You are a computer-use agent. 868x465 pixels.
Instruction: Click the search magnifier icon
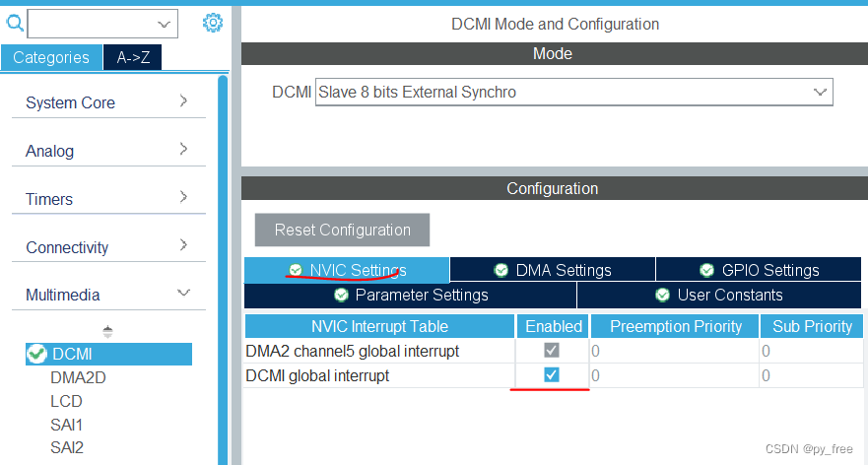coord(15,23)
